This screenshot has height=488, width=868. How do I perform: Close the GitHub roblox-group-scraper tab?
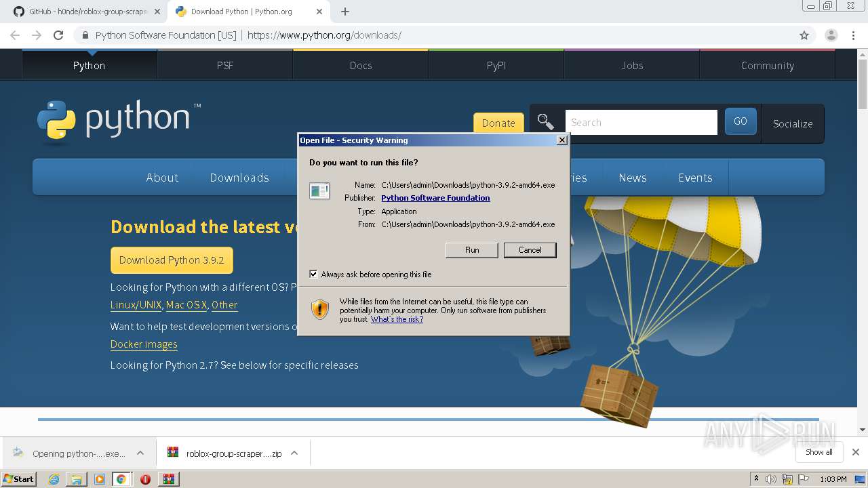coord(157,12)
